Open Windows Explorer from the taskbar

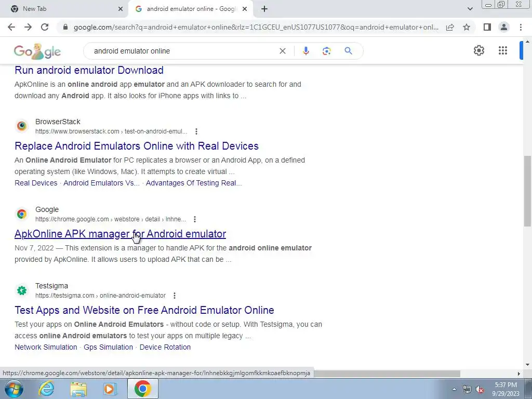[x=78, y=389]
